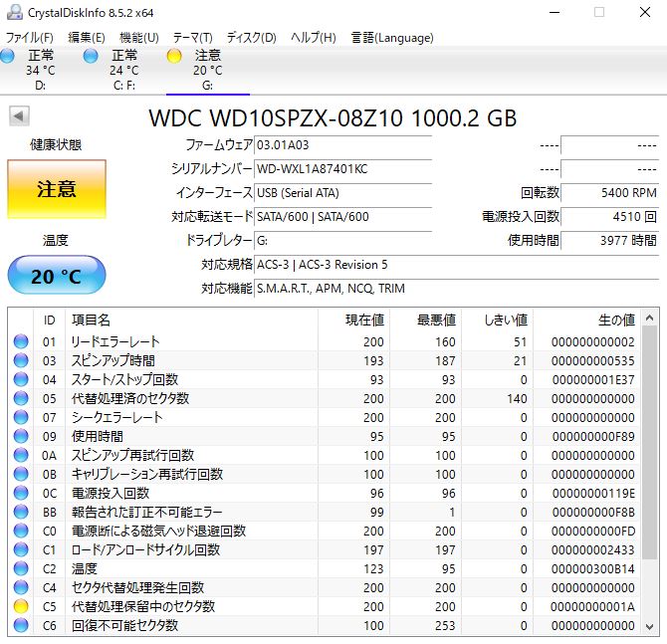Open the ヘルプ(H) menu
This screenshot has width=667, height=644.
[x=314, y=38]
